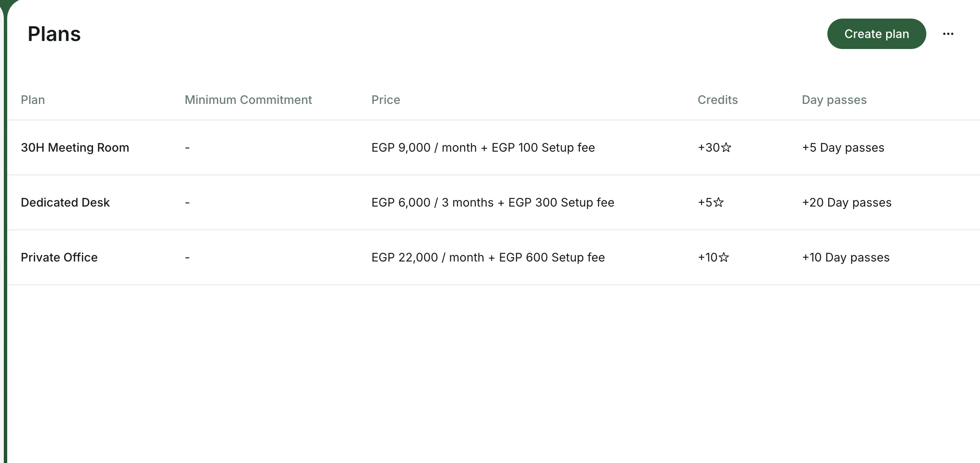Click the Credits column header

(717, 100)
